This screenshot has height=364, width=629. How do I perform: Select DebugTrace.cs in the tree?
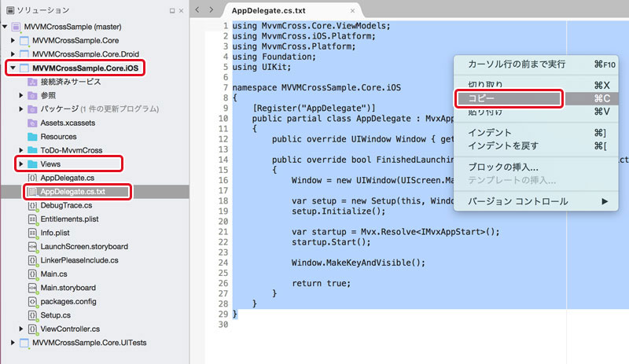(x=66, y=205)
